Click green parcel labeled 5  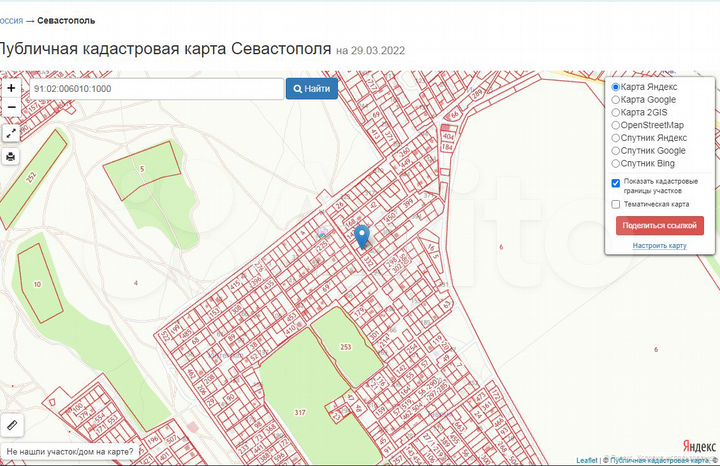tap(142, 169)
